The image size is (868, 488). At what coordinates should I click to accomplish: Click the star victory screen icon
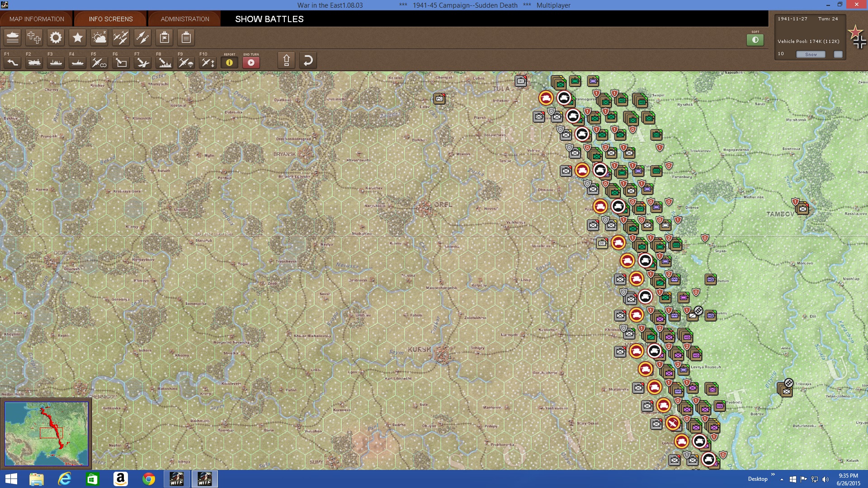point(77,38)
